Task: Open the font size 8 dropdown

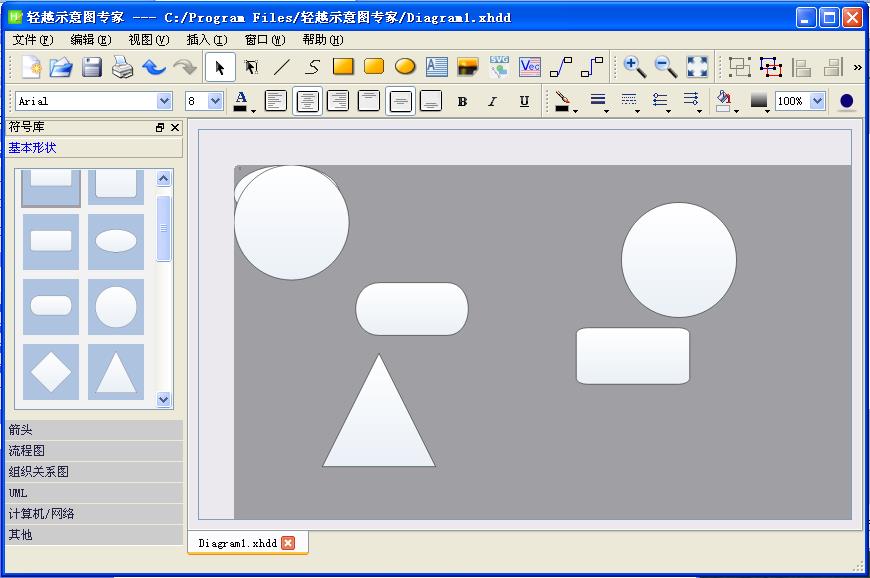Action: [x=215, y=101]
